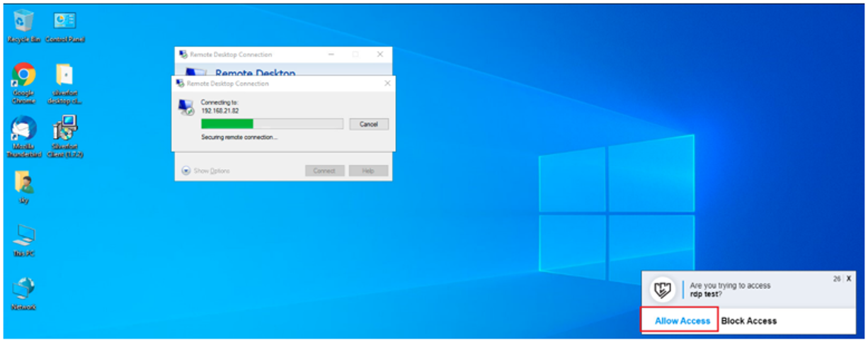Click the Silverfort shield logo in notification

(663, 289)
